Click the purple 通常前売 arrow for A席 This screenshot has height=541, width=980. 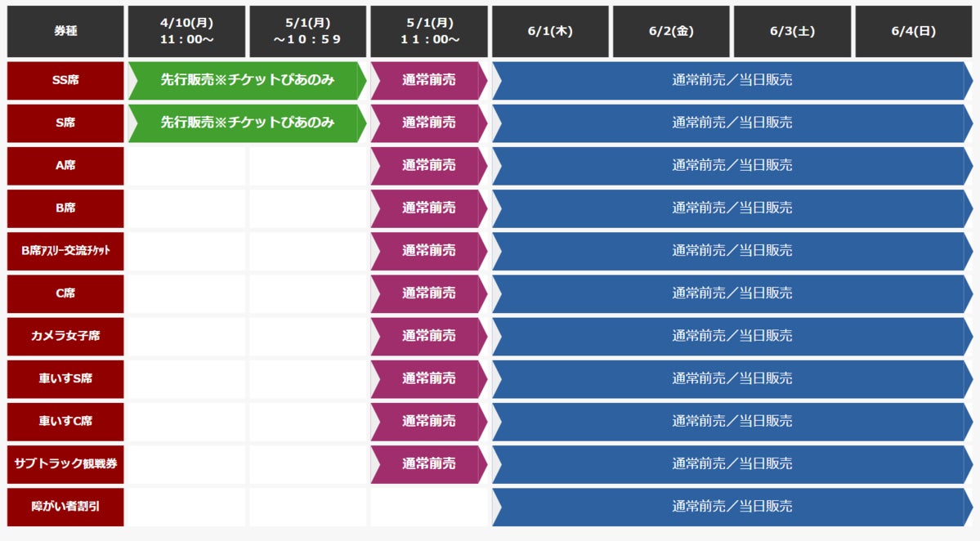pos(428,165)
